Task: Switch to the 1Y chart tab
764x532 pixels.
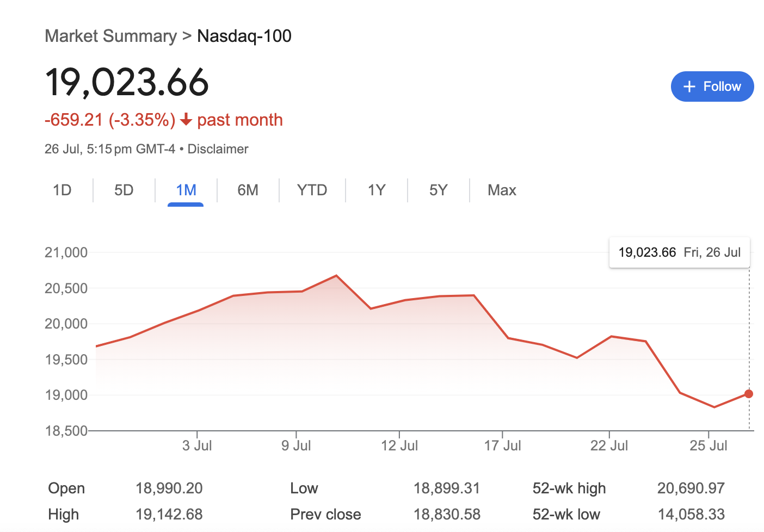Action: tap(376, 190)
